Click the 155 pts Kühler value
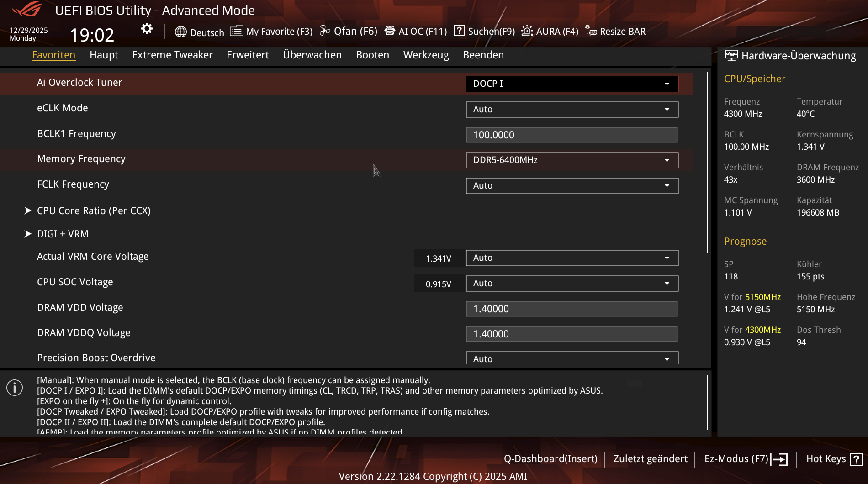This screenshot has height=484, width=868. pyautogui.click(x=810, y=277)
